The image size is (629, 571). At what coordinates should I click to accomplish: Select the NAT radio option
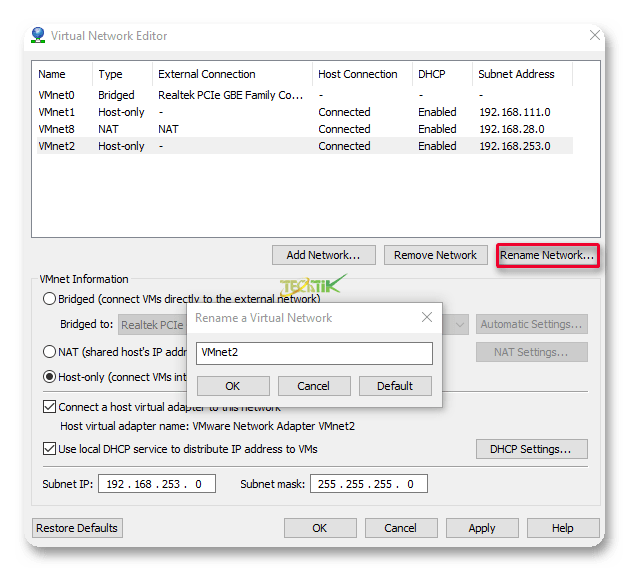coord(49,351)
